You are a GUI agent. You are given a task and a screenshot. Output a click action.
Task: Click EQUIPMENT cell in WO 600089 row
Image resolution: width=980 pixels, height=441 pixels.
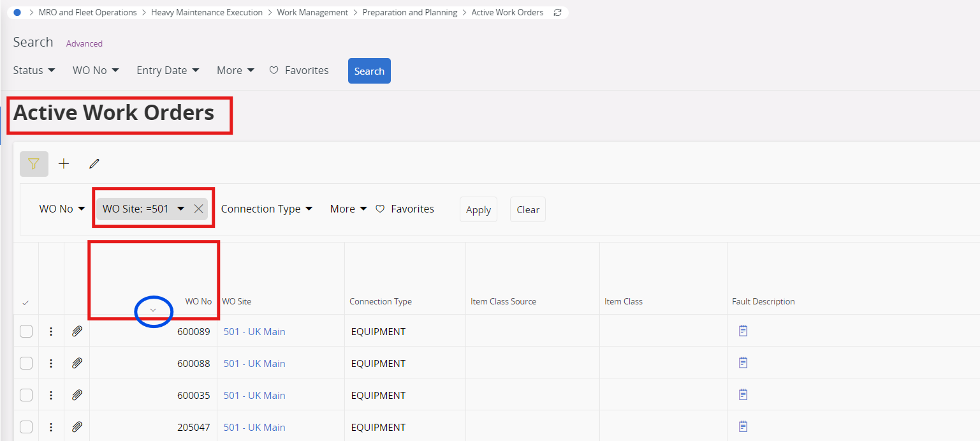[x=378, y=331]
